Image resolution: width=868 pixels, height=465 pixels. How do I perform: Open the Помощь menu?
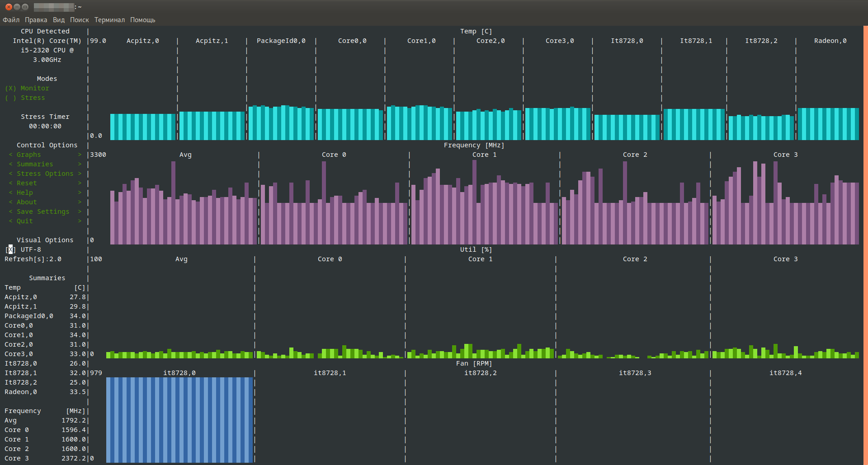[x=142, y=20]
